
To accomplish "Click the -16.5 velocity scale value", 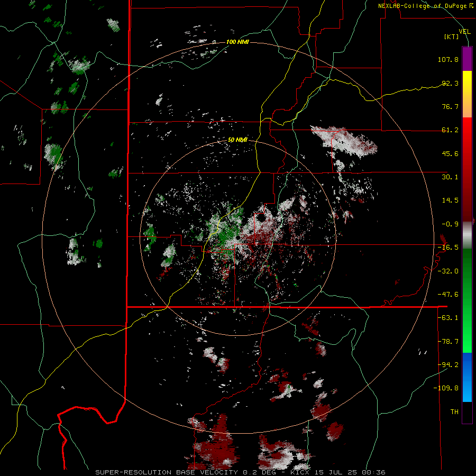I will pyautogui.click(x=448, y=248).
